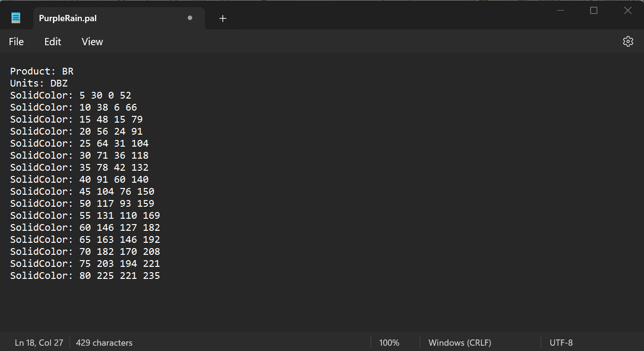
Task: Minimize the Notepad window
Action: pyautogui.click(x=559, y=11)
